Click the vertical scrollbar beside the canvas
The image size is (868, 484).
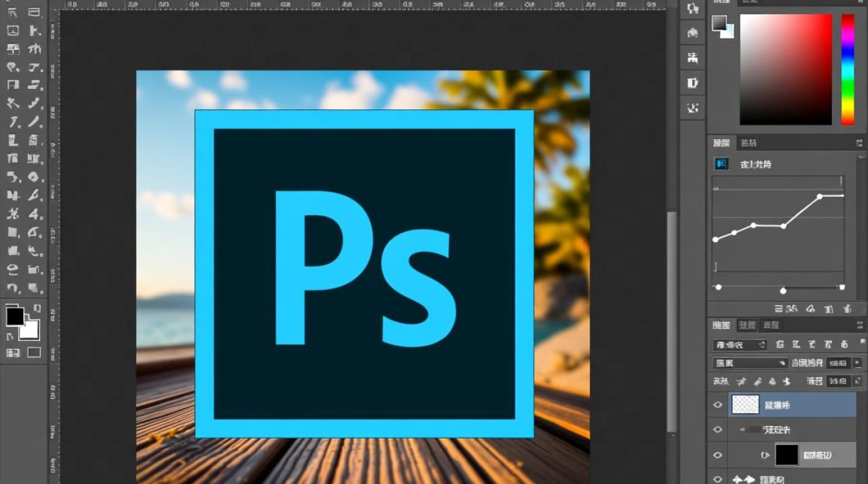pyautogui.click(x=672, y=321)
